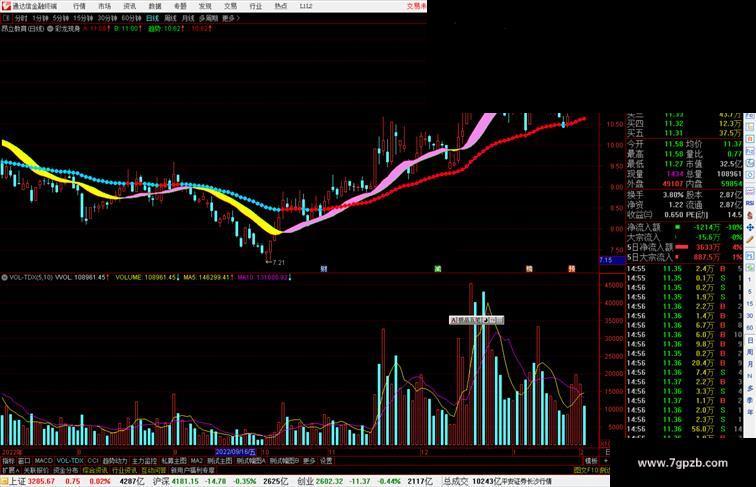Viewport: 756px width, 487px height.
Task: Click the money bag icon in right sidebar
Action: coord(750,216)
